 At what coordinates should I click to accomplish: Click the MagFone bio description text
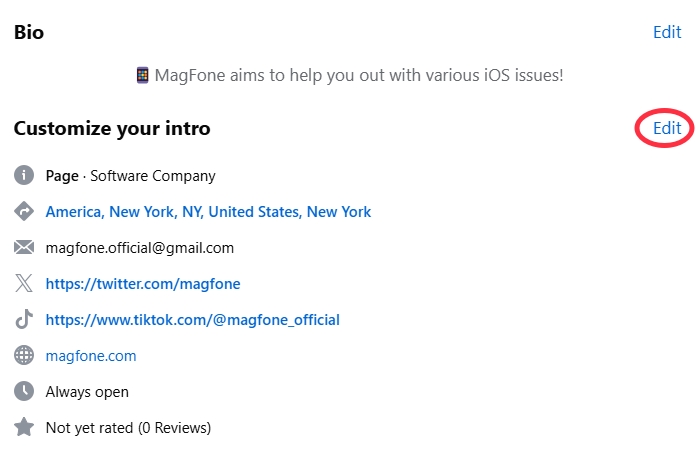(x=359, y=75)
